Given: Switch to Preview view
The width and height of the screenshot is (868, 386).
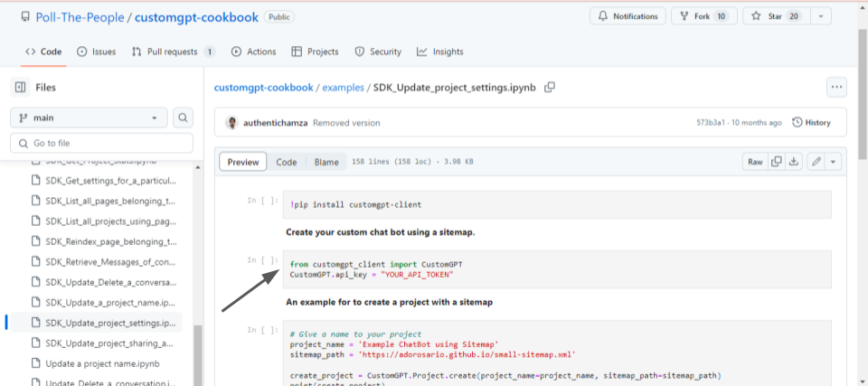Looking at the screenshot, I should [243, 162].
